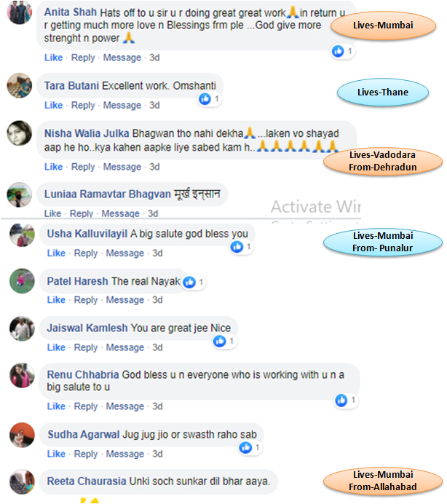Reply to Renu Chhabria's comment
The height and width of the screenshot is (504, 447).
(86, 406)
